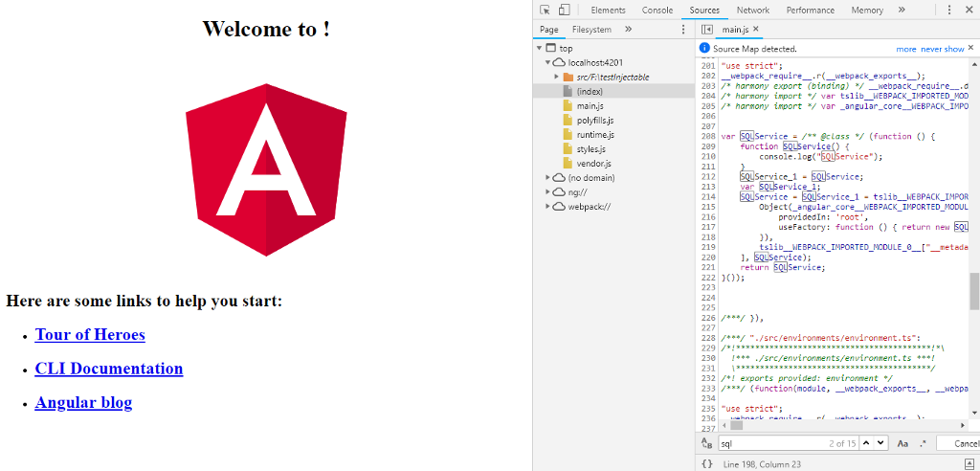
Task: Expand the ng:// node
Action: click(x=548, y=192)
